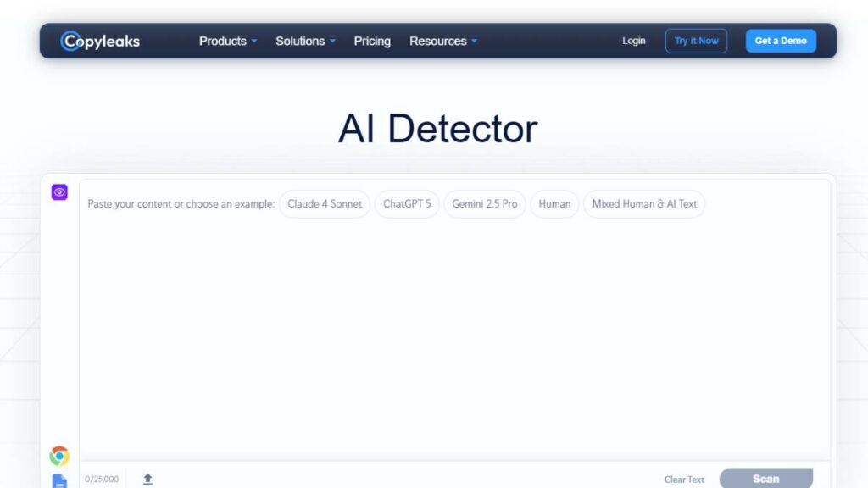
Task: Open the Chrome extension icon in sidebar
Action: (59, 456)
